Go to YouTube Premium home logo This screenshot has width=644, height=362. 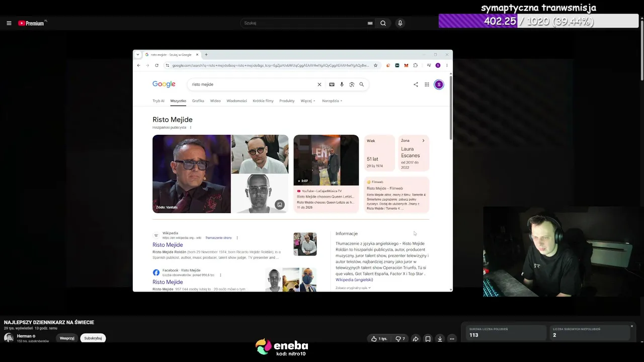[31, 23]
